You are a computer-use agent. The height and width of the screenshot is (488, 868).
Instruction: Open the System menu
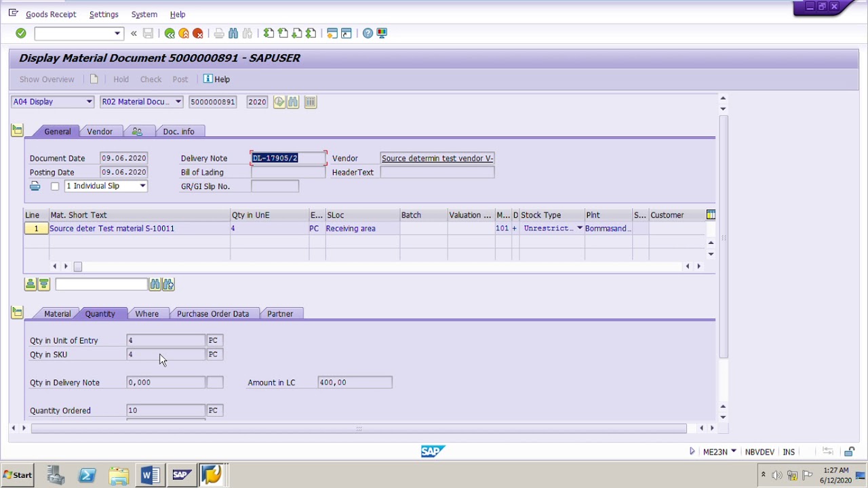tap(144, 14)
